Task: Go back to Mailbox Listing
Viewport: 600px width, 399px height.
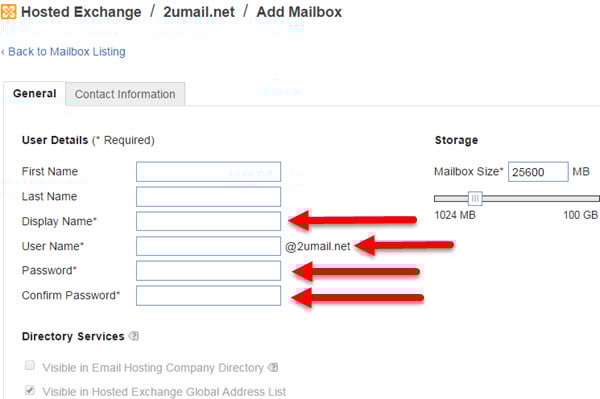Action: (64, 52)
